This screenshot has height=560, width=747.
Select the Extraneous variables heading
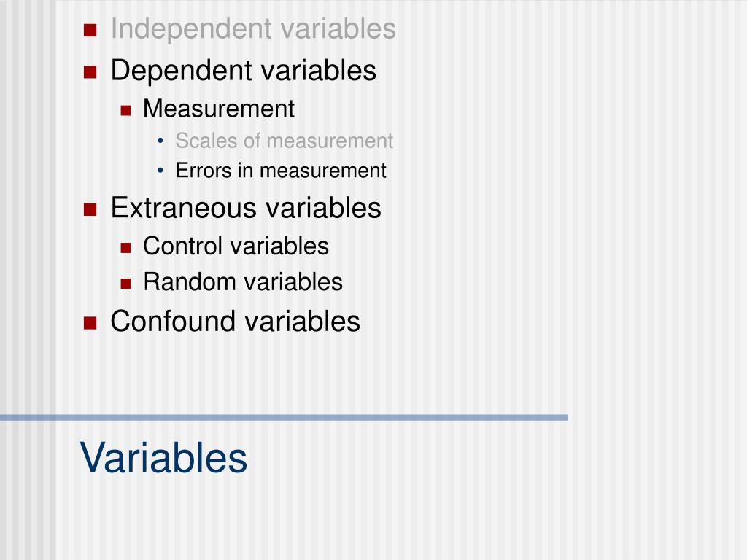pos(246,208)
